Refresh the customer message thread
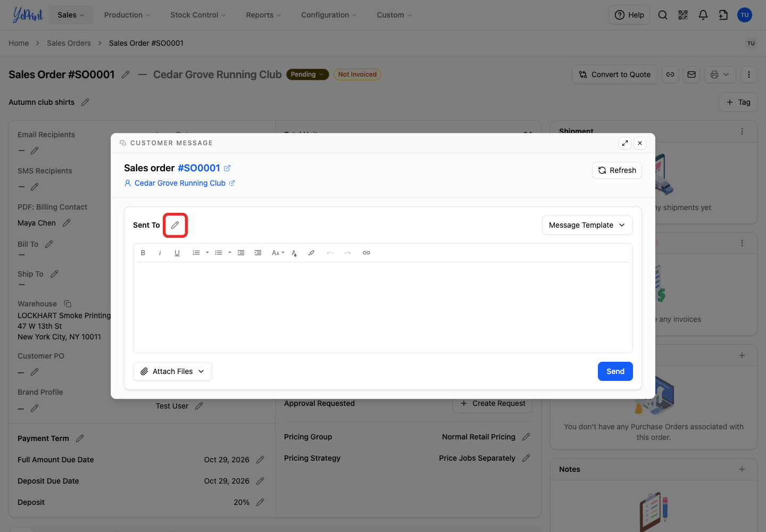This screenshot has width=766, height=532. [x=617, y=170]
